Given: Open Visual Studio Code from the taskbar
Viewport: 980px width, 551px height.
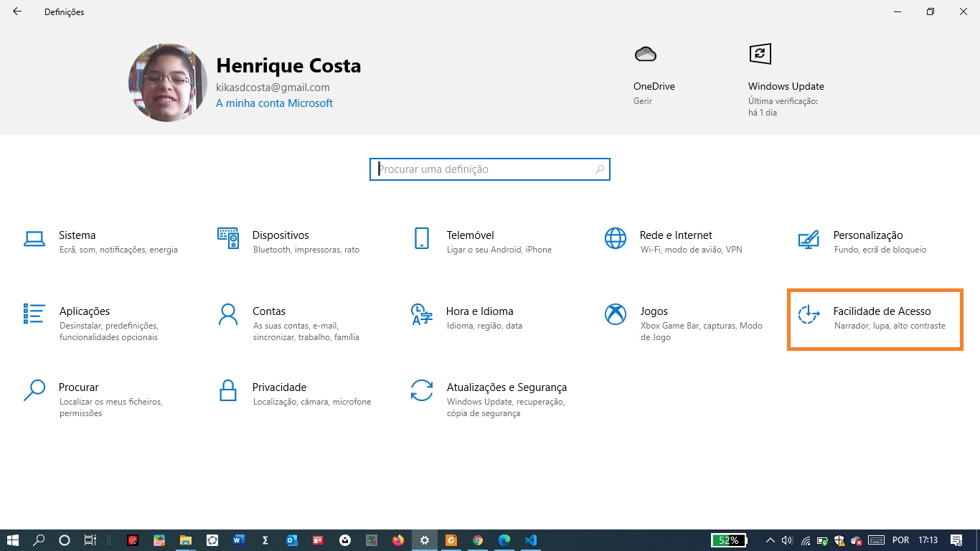Looking at the screenshot, I should tap(531, 540).
